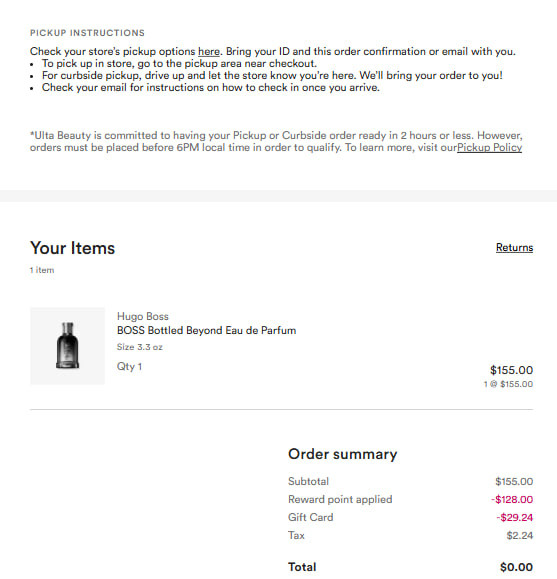This screenshot has height=579, width=557.
Task: Open the Pickup Policy link
Action: coord(489,147)
